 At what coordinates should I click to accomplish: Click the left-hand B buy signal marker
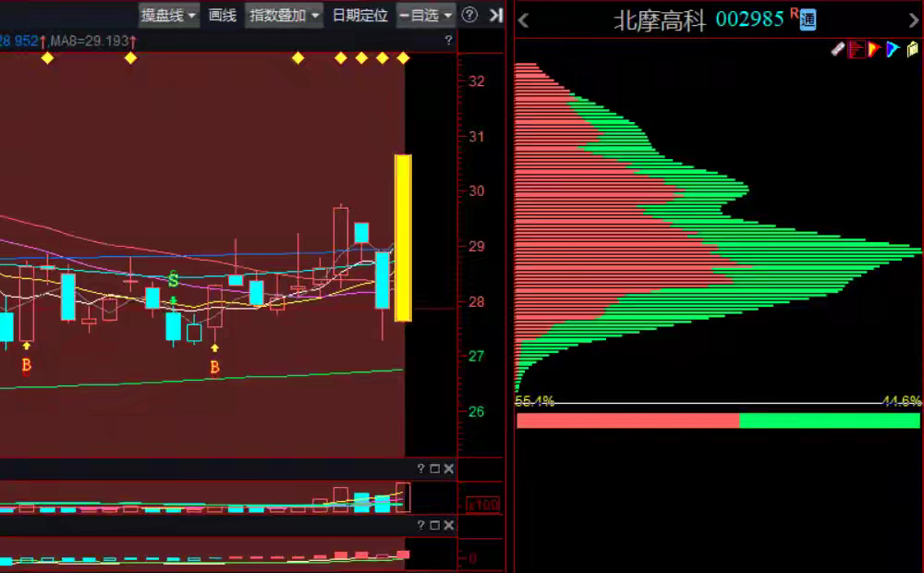[x=27, y=366]
